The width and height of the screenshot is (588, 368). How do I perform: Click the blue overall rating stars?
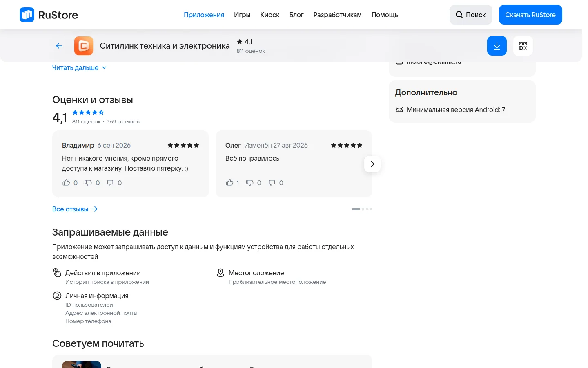click(x=88, y=112)
